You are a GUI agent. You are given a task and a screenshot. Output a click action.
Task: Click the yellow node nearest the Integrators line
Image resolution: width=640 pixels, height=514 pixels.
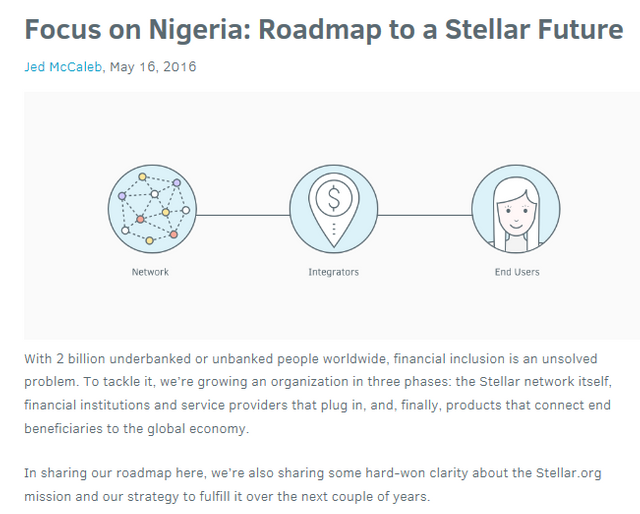(x=166, y=212)
